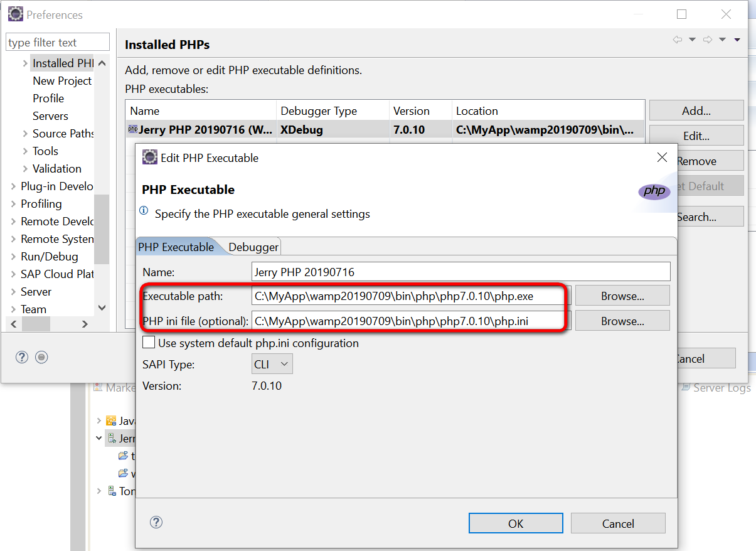Open forward history dropdown arrow
The height and width of the screenshot is (551, 756).
[722, 40]
